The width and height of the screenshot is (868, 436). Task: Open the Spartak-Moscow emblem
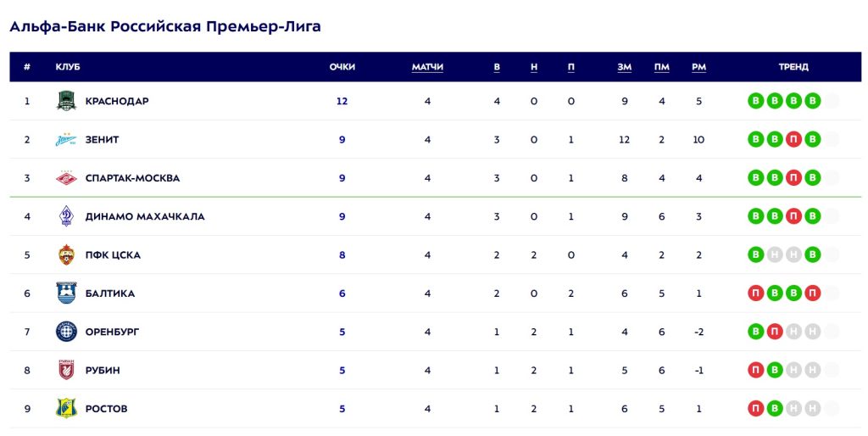(x=66, y=178)
